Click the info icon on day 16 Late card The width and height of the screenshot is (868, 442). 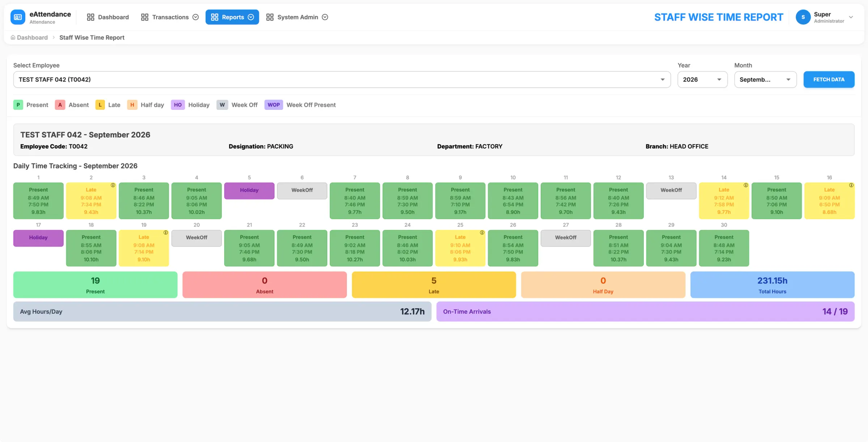pyautogui.click(x=851, y=185)
